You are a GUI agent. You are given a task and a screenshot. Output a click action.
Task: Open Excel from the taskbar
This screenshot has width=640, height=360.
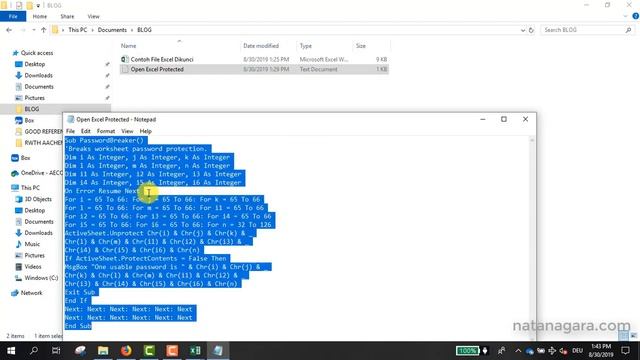tap(195, 351)
